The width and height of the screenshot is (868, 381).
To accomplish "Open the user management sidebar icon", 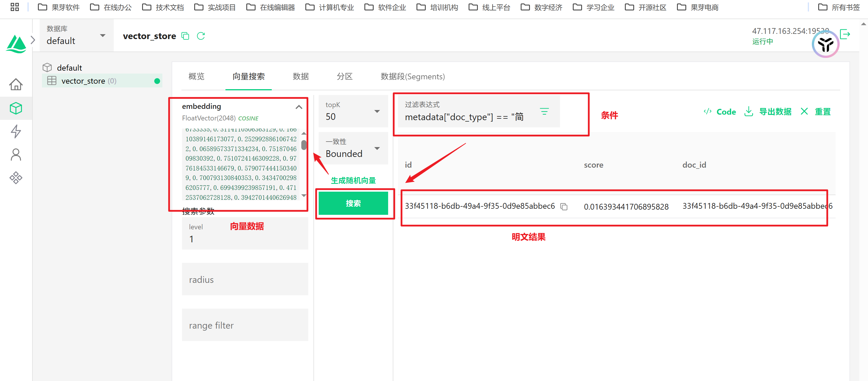I will [16, 154].
